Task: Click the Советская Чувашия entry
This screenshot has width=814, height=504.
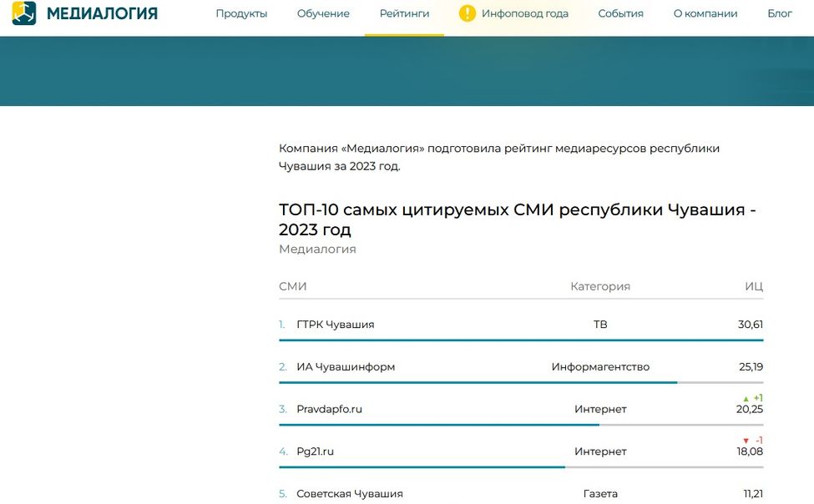Action: (348, 493)
